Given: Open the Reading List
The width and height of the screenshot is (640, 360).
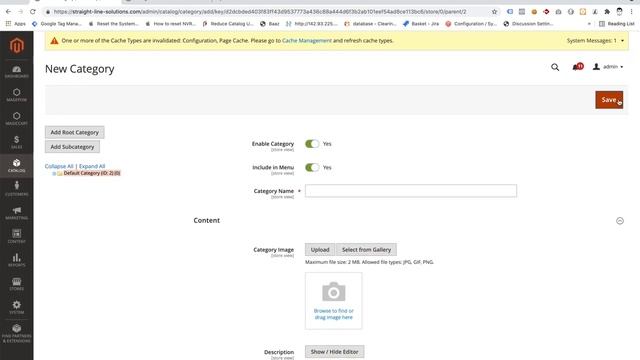Looking at the screenshot, I should click(x=616, y=24).
